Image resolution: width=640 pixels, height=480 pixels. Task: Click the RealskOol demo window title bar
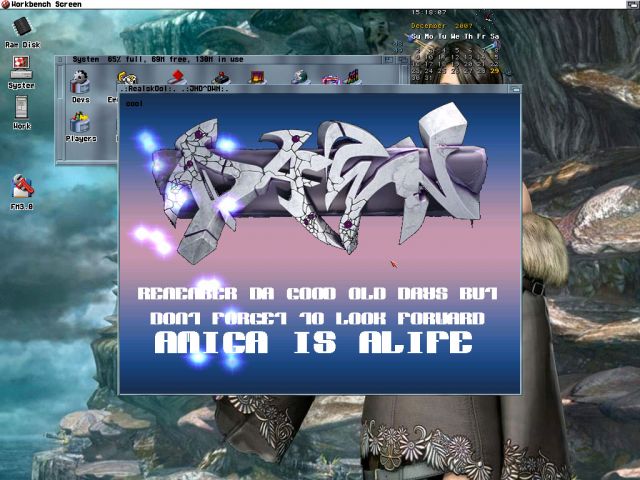(313, 89)
